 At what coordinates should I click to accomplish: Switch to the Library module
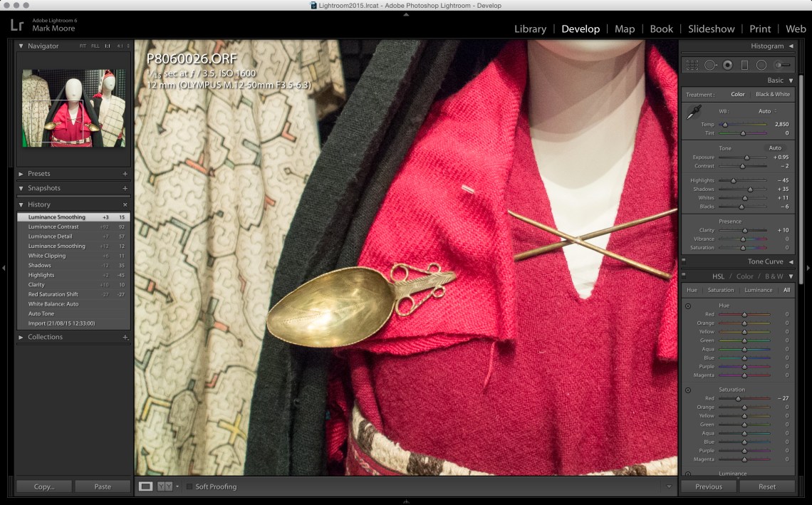click(x=530, y=29)
